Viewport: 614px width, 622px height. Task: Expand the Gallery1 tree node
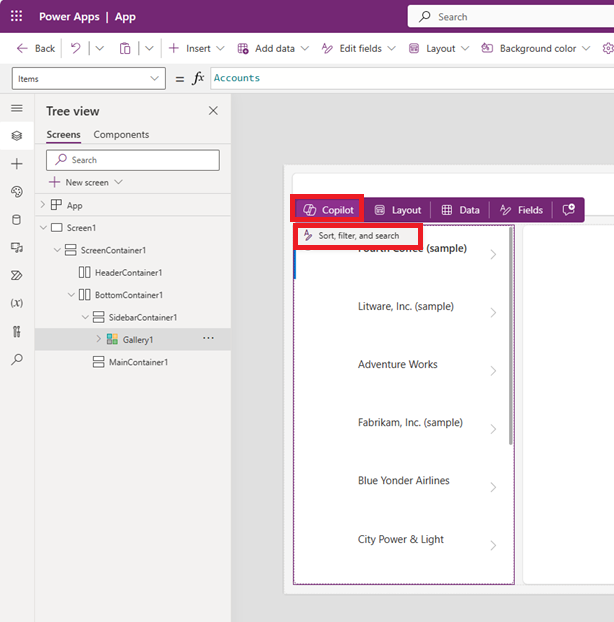click(98, 339)
